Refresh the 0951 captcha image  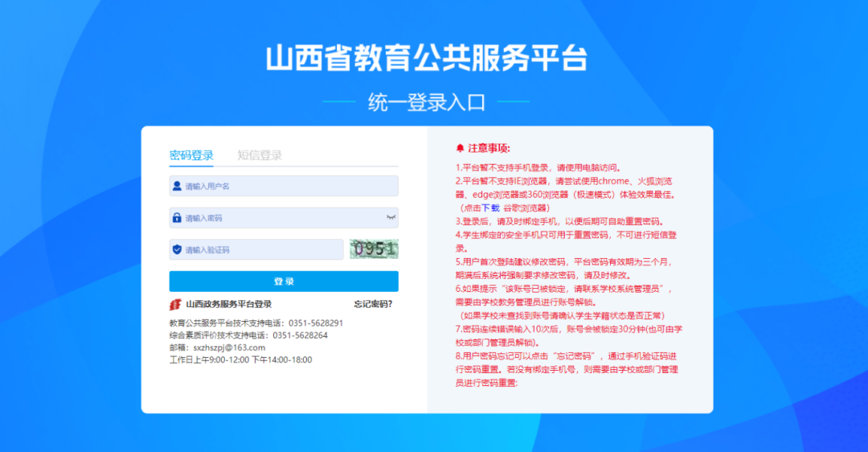[374, 249]
